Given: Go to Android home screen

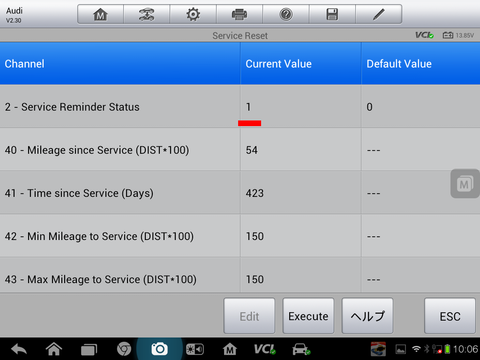Looking at the screenshot, I should click(x=54, y=349).
